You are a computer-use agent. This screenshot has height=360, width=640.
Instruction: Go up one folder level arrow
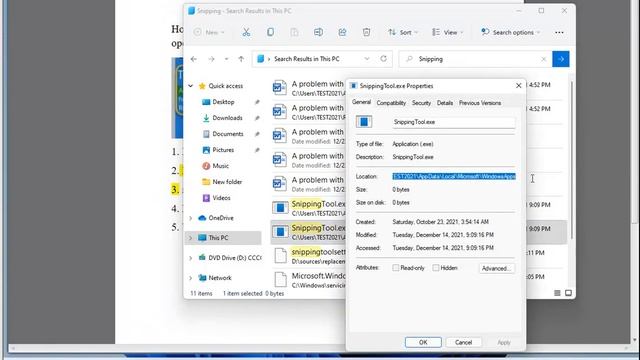[241, 59]
